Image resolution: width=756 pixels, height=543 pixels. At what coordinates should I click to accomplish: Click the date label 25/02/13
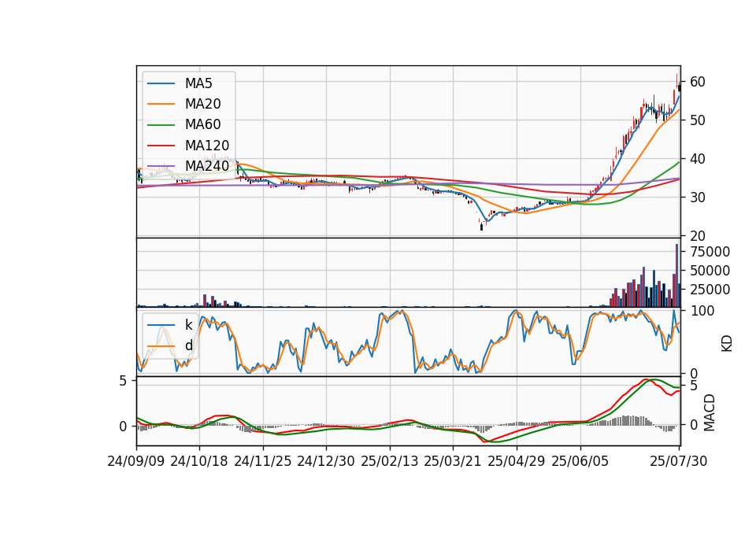390,461
